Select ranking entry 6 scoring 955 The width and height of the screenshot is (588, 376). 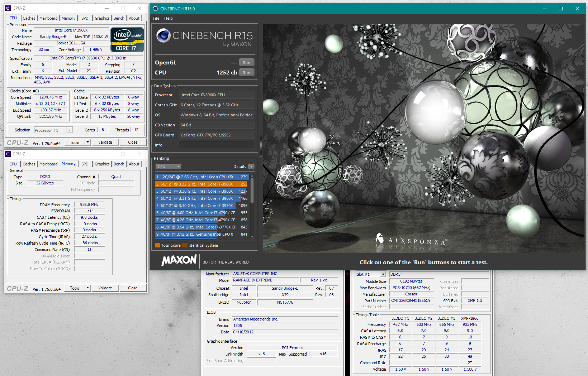(x=202, y=213)
